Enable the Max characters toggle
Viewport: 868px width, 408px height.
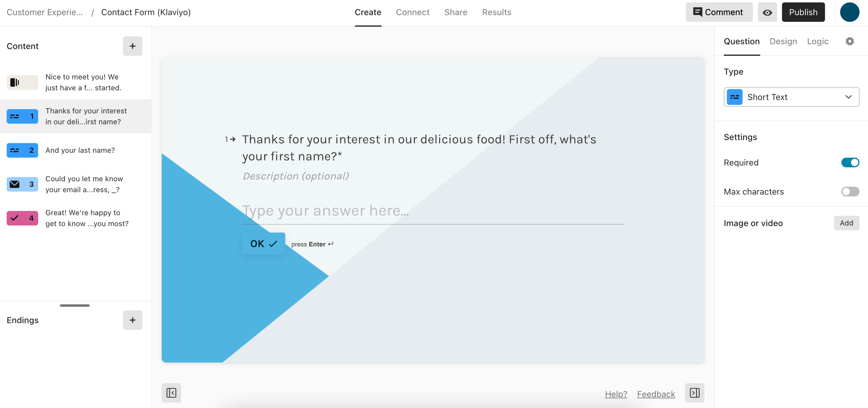(850, 192)
